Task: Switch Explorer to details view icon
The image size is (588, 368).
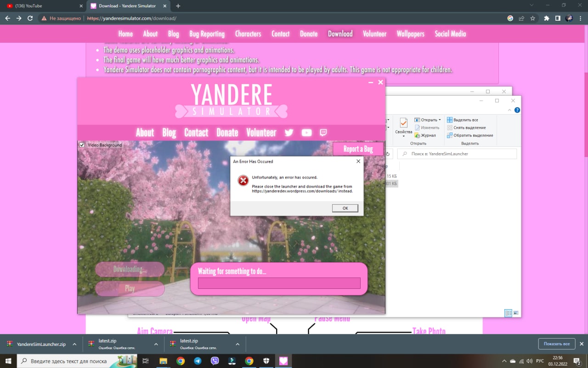Action: [509, 313]
